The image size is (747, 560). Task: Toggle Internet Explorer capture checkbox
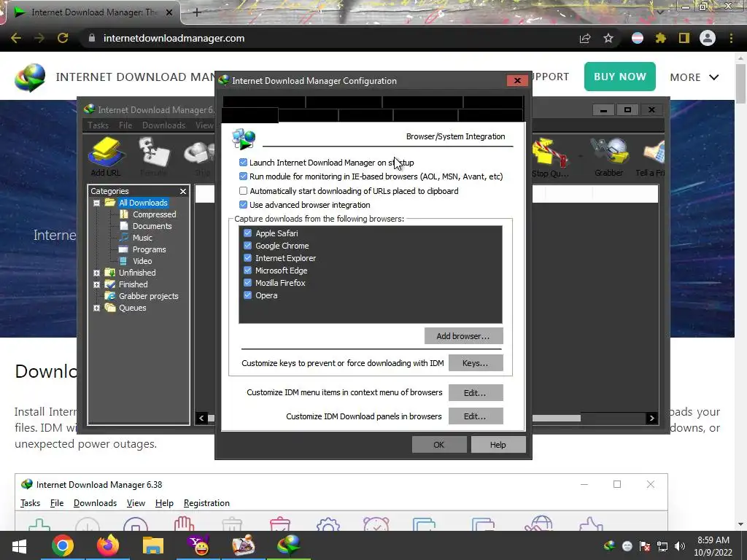[x=248, y=258]
